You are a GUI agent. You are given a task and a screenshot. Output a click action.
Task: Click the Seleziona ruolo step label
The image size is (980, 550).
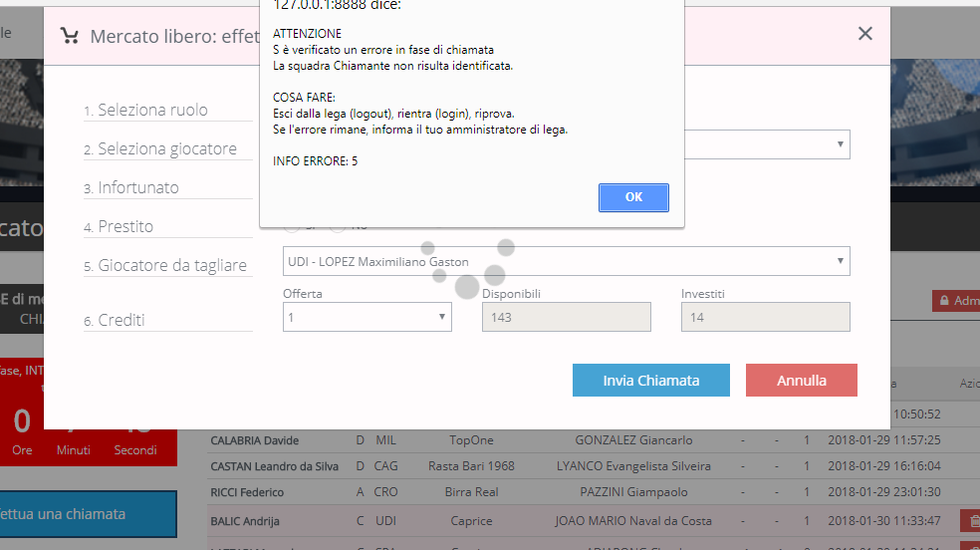pos(152,111)
